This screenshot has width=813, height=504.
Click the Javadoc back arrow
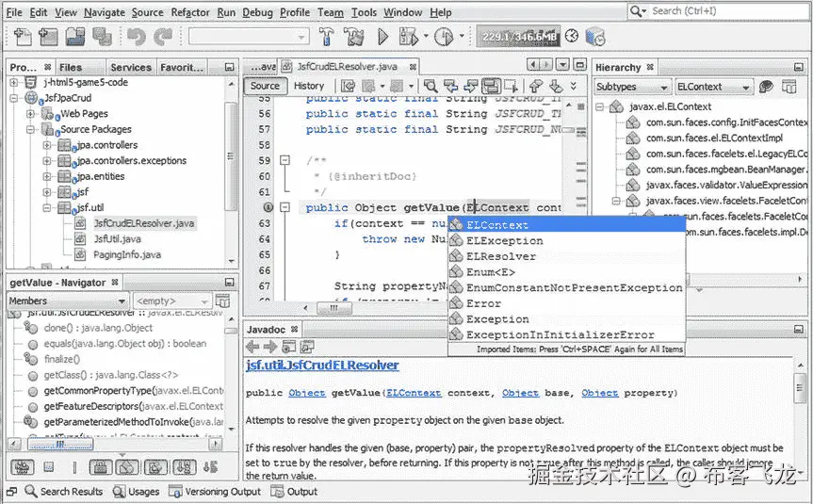pos(252,347)
